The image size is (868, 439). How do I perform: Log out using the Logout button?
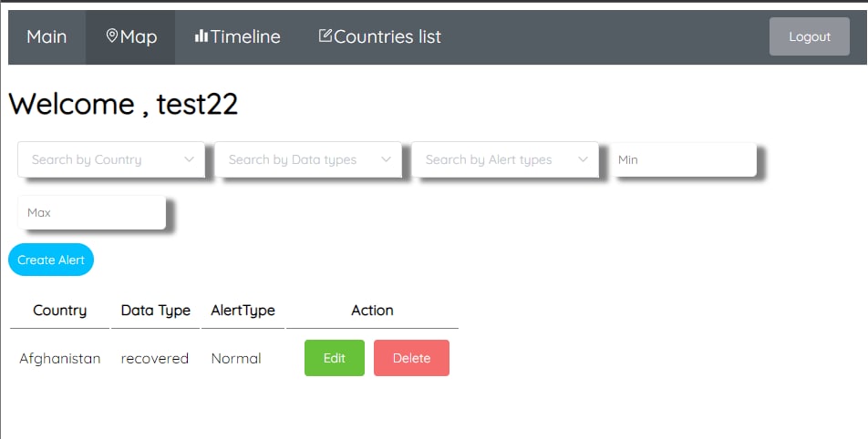tap(810, 36)
